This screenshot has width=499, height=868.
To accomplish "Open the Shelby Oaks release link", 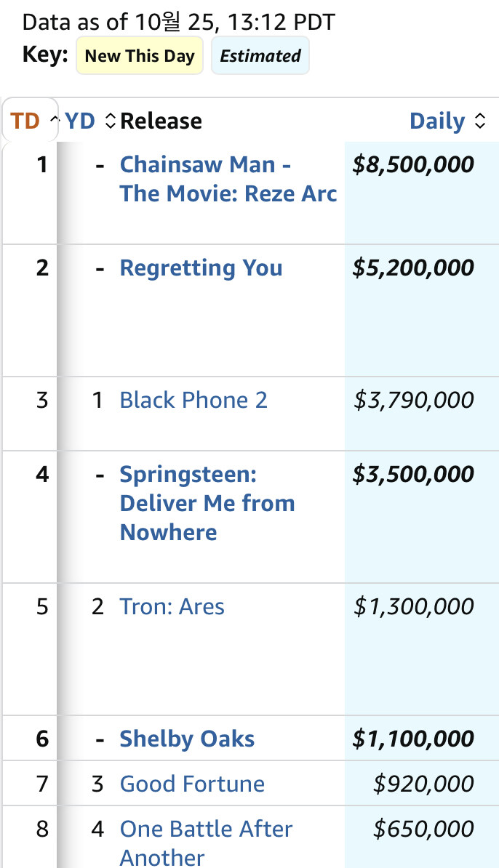I will point(187,739).
